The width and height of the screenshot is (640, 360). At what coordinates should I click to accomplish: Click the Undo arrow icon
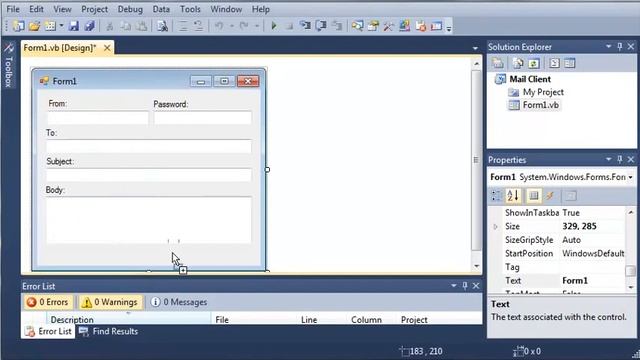pyautogui.click(x=219, y=27)
